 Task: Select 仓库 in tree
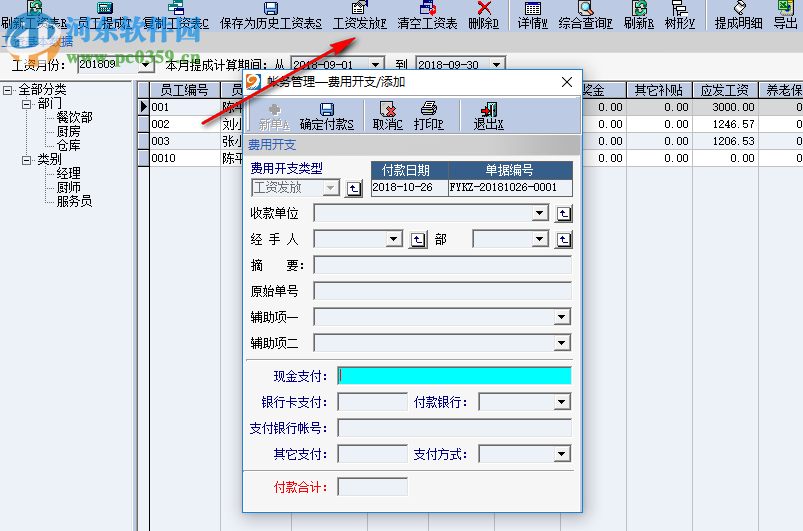[x=68, y=145]
